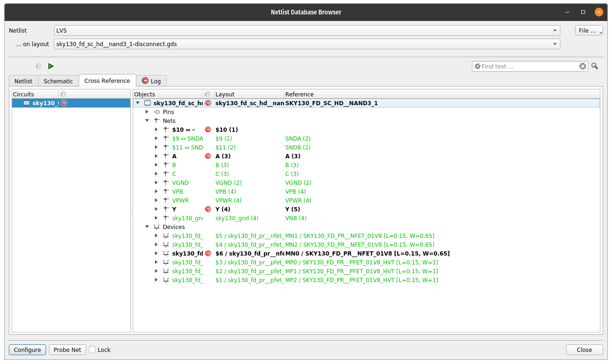This screenshot has height=364, width=612.
Task: Click device icon of MN1 row
Action: [x=166, y=236]
